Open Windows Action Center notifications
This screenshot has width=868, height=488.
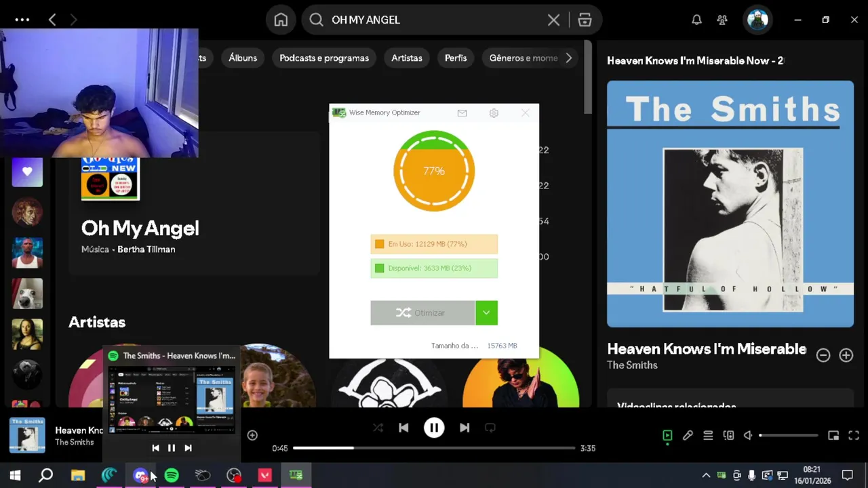point(847,475)
